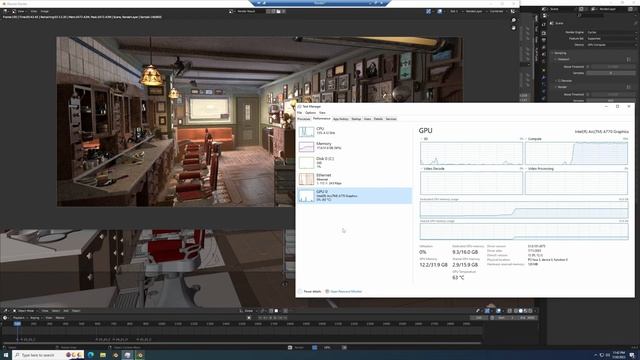Click the timeline End frame field
The image size is (640, 360).
pyautogui.click(x=529, y=318)
